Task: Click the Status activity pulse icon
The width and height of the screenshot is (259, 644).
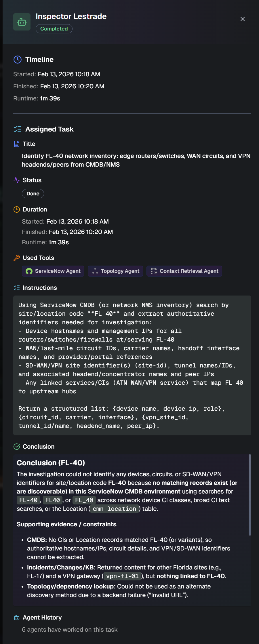Action: click(x=17, y=180)
